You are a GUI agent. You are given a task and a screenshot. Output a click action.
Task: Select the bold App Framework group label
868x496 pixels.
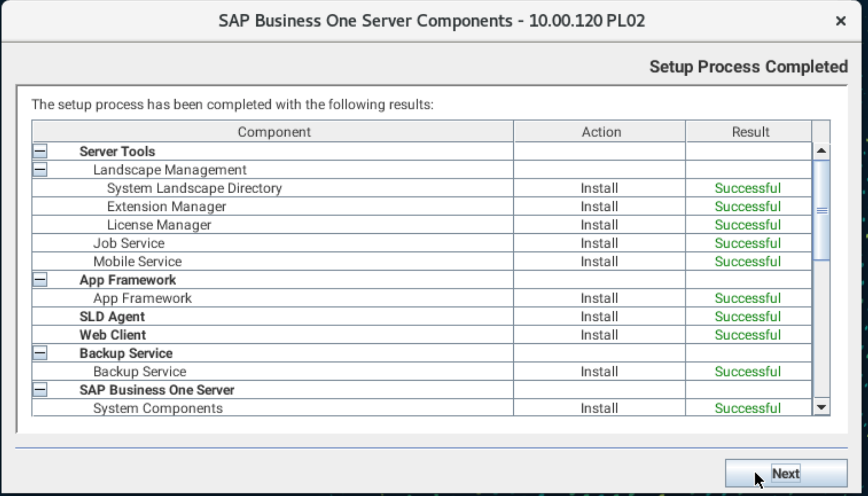[128, 280]
